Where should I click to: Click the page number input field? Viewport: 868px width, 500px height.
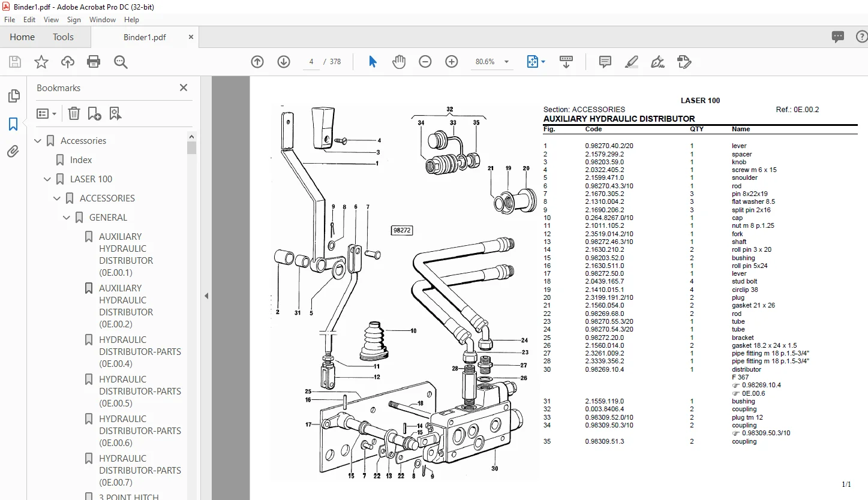pos(311,62)
